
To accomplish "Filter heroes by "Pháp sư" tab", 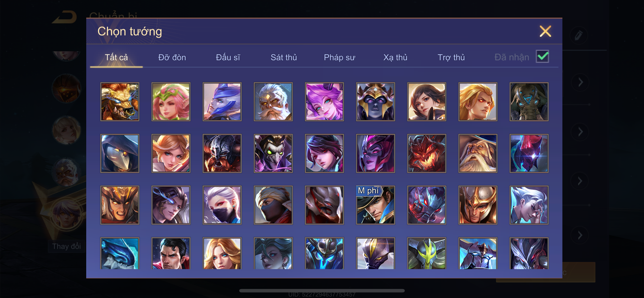I will pyautogui.click(x=339, y=57).
